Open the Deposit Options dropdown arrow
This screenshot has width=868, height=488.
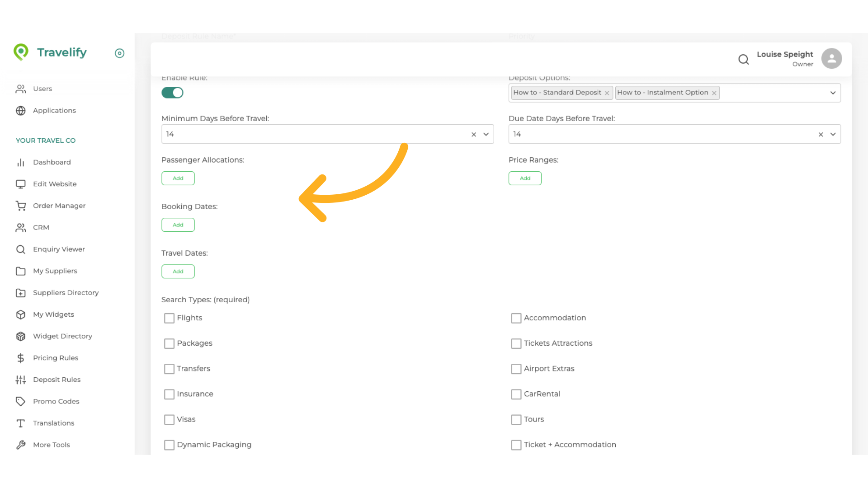tap(833, 93)
